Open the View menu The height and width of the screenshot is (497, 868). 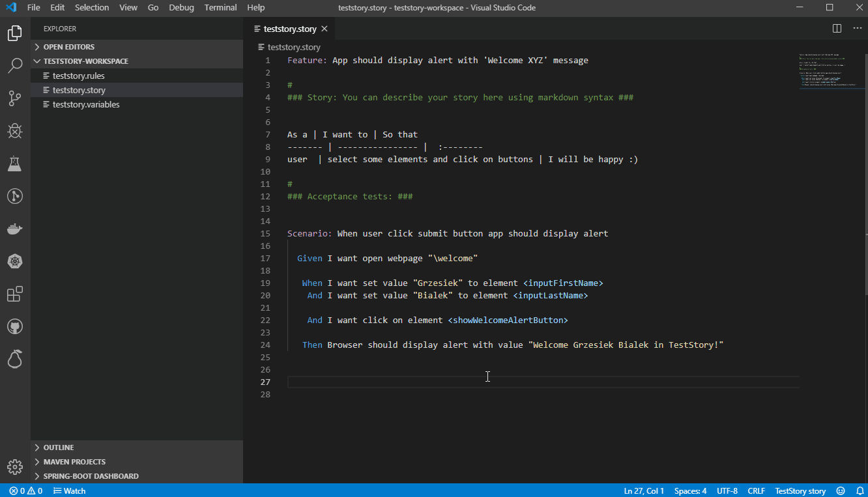128,8
